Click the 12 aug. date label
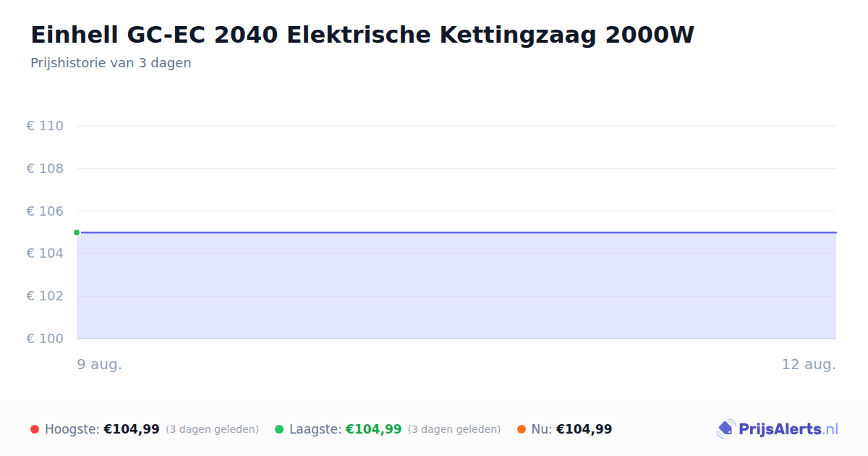 [809, 364]
